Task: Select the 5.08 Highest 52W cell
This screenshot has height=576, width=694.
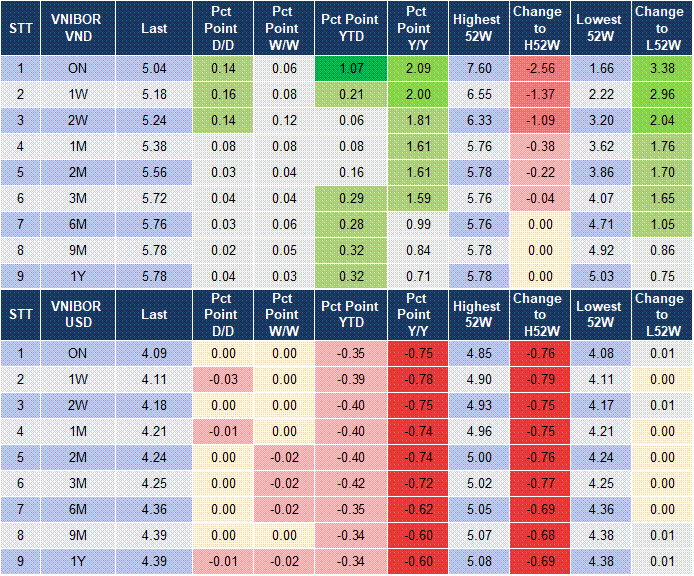Action: [x=476, y=561]
